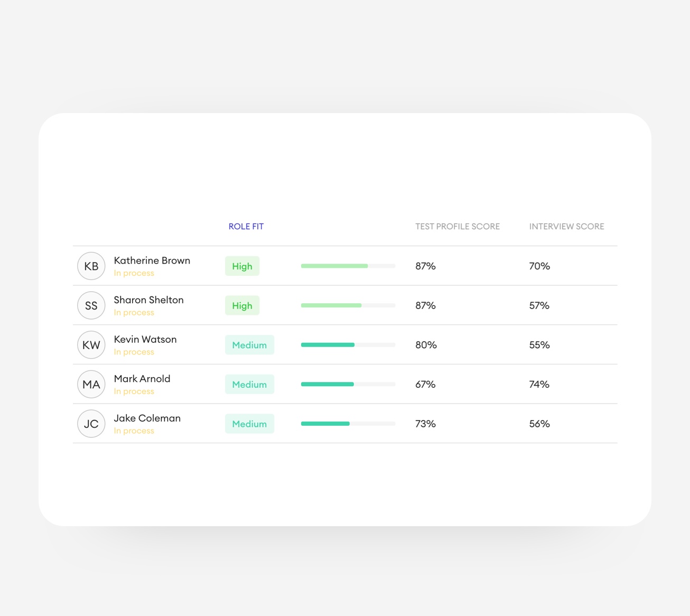Open Mark Arnold's candidate name
This screenshot has height=616, width=690.
click(142, 379)
